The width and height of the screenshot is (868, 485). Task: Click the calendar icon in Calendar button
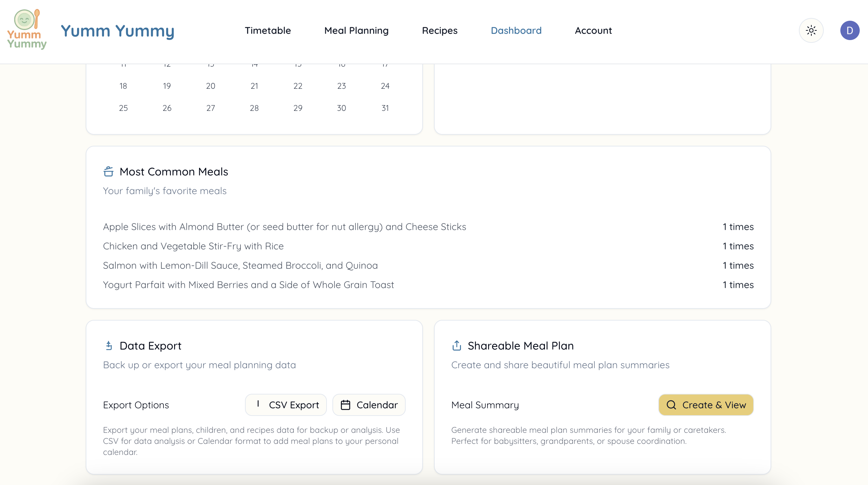pyautogui.click(x=346, y=405)
